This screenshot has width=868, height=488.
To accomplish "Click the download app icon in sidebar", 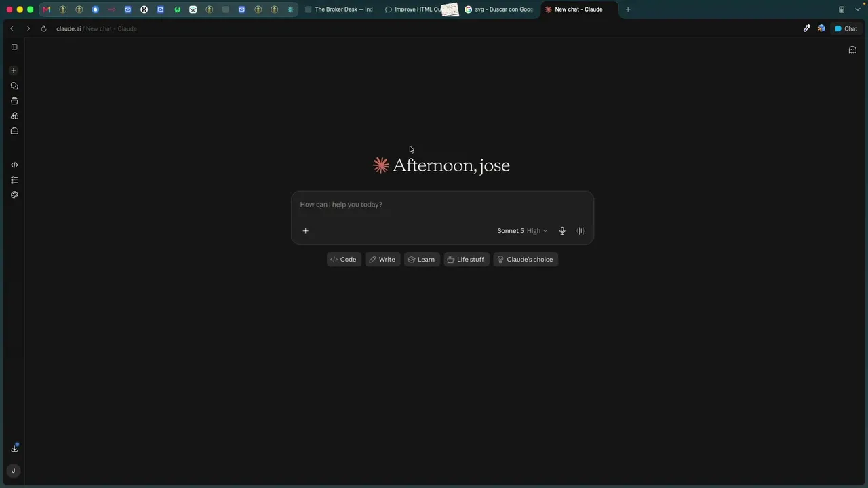I will coord(14,448).
